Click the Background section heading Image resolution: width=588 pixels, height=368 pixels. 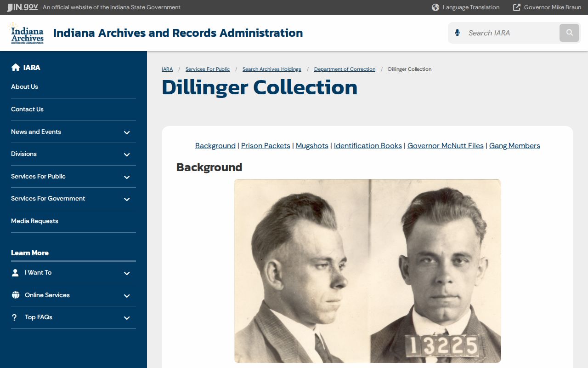[209, 167]
